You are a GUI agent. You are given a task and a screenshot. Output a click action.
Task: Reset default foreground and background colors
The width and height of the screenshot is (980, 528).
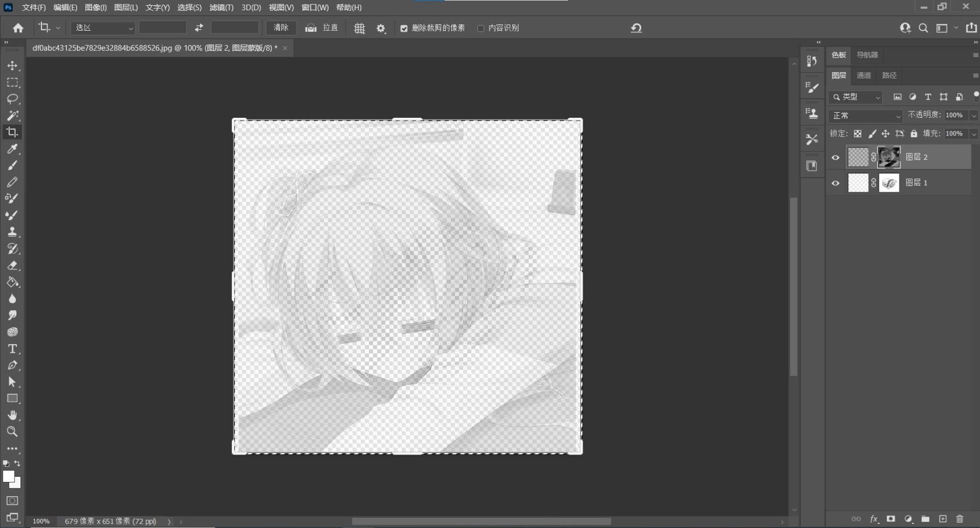point(6,464)
